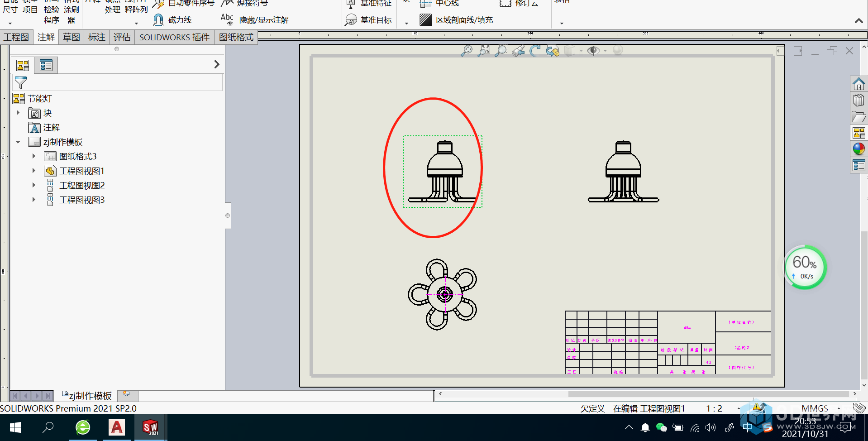The width and height of the screenshot is (868, 441).
Task: Open the 图纸格式 tab
Action: 236,37
